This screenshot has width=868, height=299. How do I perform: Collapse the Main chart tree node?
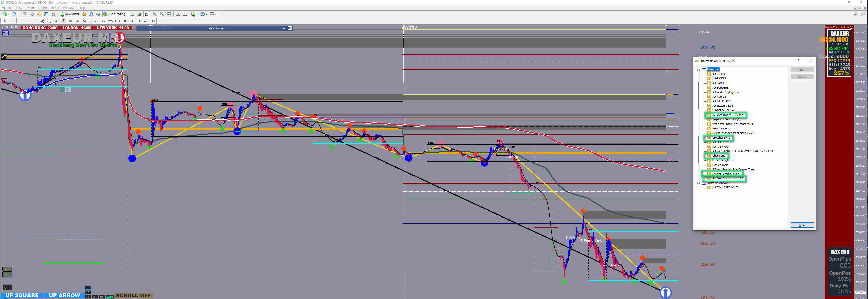point(698,69)
